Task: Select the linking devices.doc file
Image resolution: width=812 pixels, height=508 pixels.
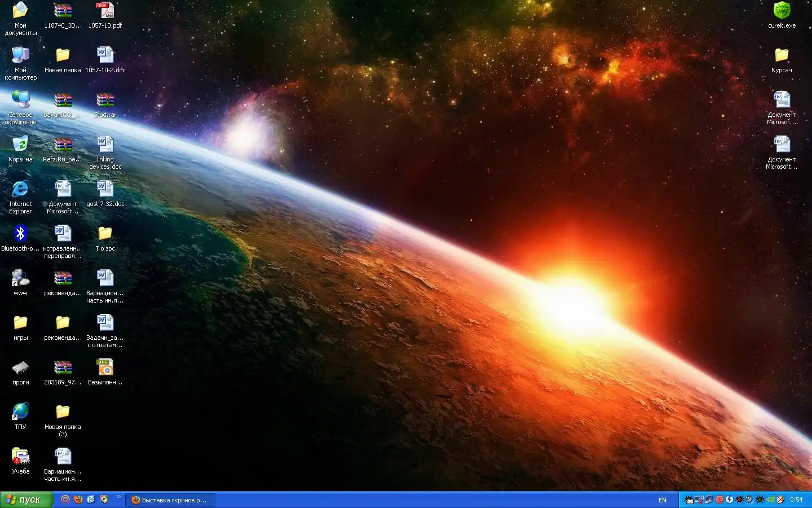Action: tap(105, 144)
